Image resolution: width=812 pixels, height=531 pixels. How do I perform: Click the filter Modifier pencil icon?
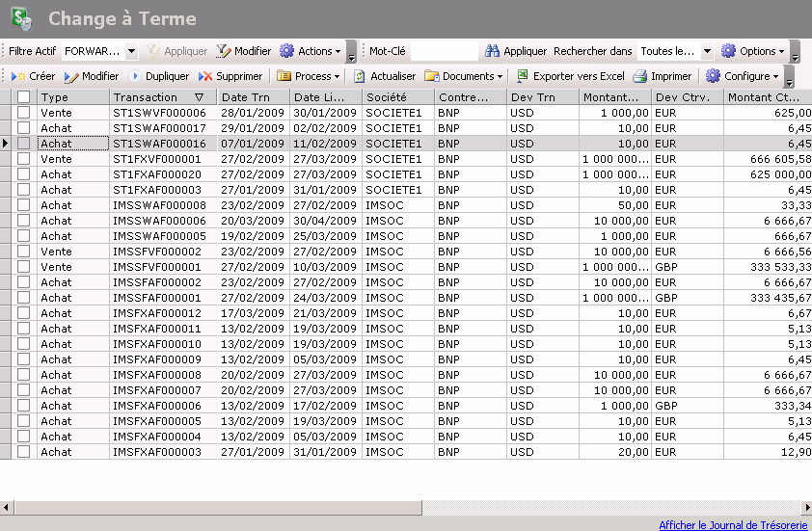coord(224,51)
